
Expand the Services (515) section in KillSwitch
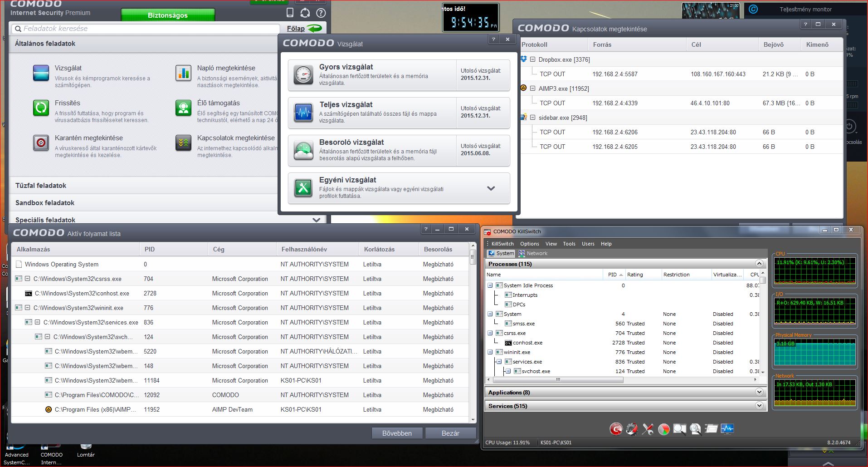pos(759,406)
